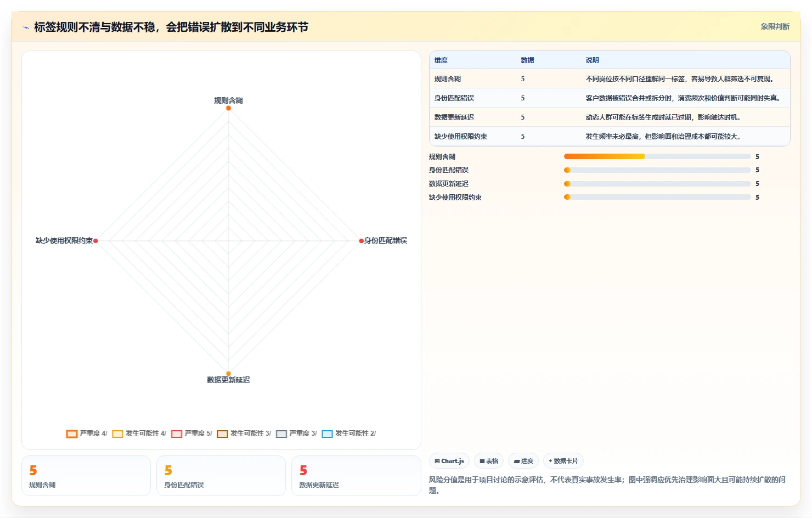Toggle the 发生可能性 4/ legend item
Viewport: 812px width, 518px height.
(x=139, y=433)
